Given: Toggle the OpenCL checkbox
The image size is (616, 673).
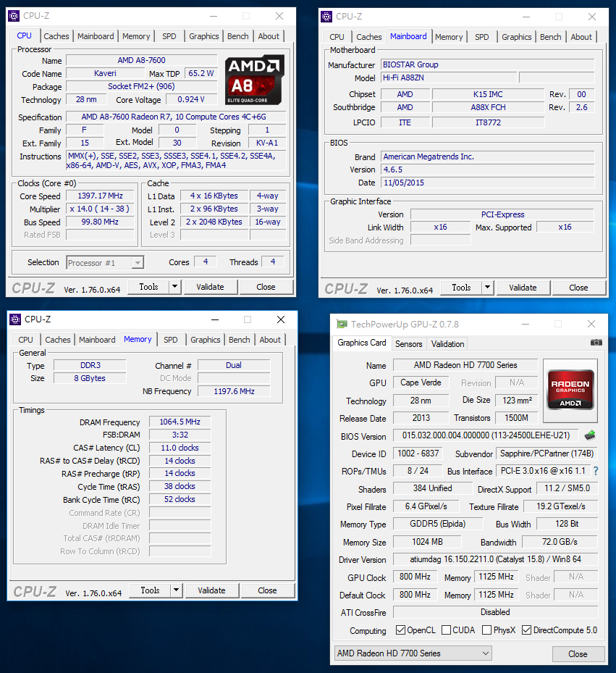Looking at the screenshot, I should 400,630.
